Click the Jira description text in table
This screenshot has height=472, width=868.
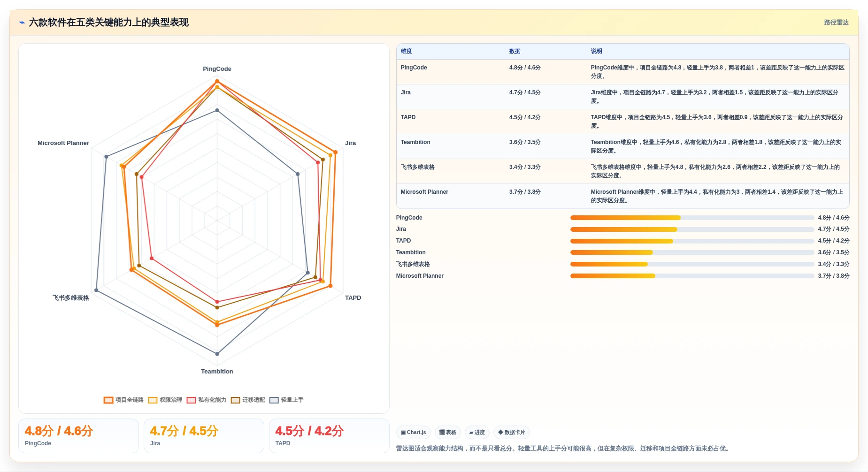click(714, 97)
